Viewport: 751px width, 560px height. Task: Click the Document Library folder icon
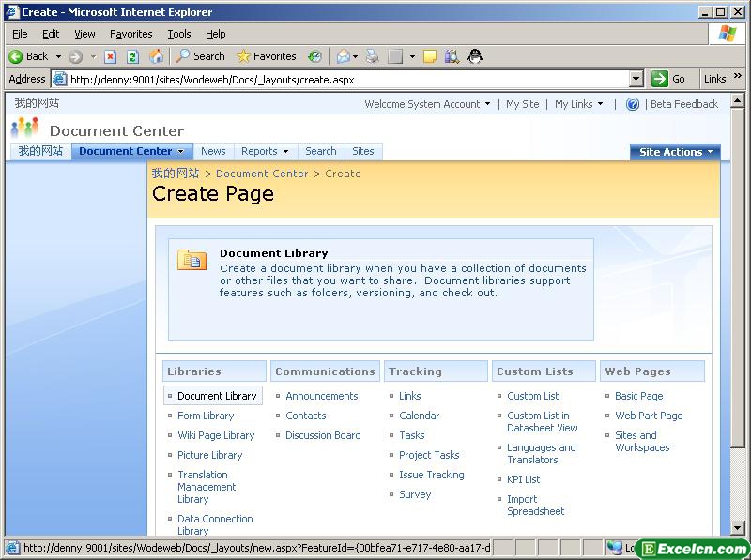192,260
